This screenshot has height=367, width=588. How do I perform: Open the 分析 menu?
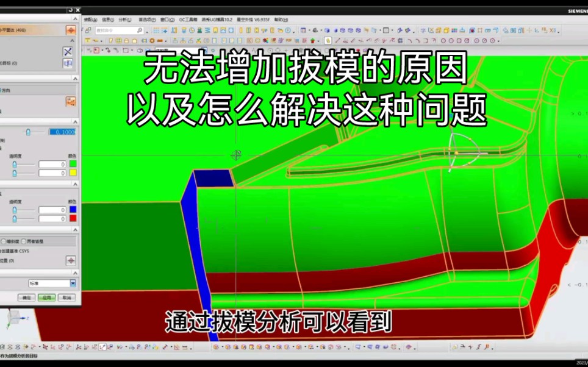pyautogui.click(x=125, y=18)
